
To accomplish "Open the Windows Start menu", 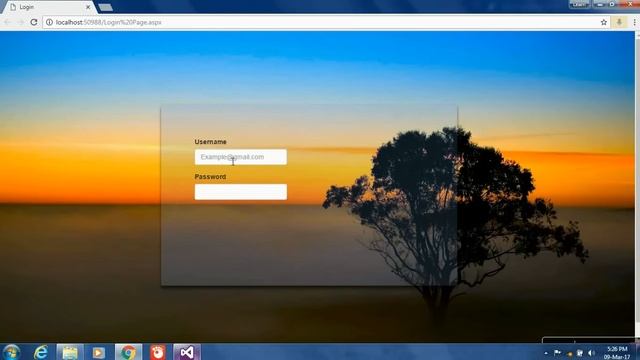I will 11,352.
